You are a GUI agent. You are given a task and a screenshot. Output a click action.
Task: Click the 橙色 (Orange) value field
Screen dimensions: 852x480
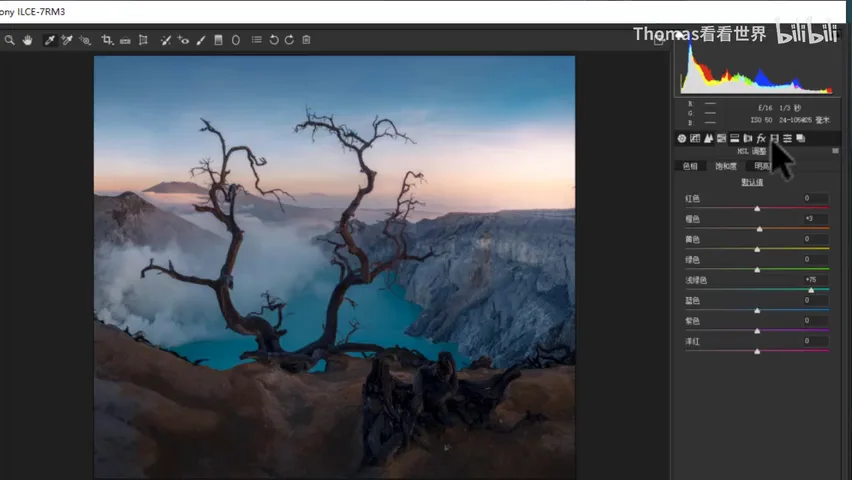click(x=814, y=219)
